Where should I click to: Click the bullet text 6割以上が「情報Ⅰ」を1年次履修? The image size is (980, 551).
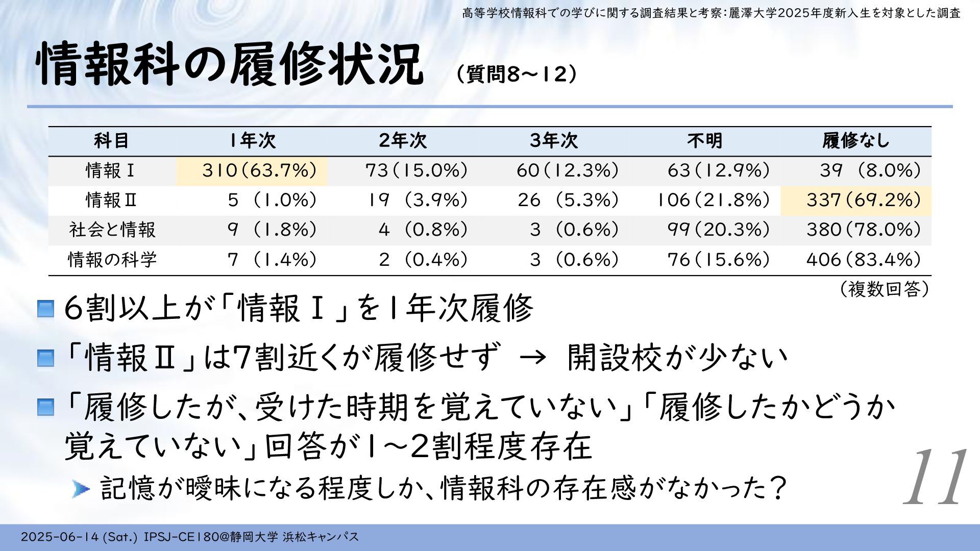299,308
